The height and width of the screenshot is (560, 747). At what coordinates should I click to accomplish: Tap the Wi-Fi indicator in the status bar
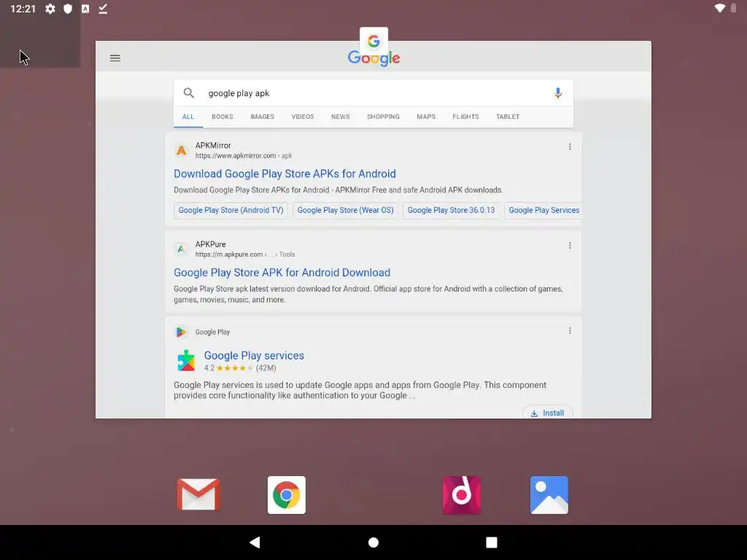click(719, 8)
